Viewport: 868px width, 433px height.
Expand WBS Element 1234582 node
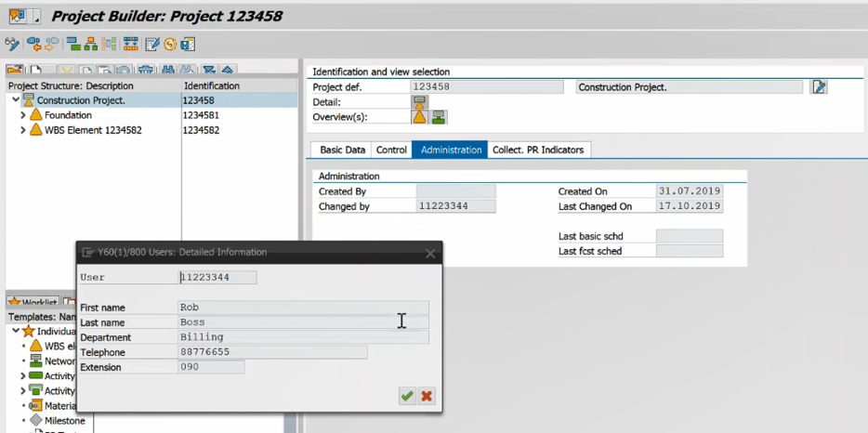click(x=23, y=130)
